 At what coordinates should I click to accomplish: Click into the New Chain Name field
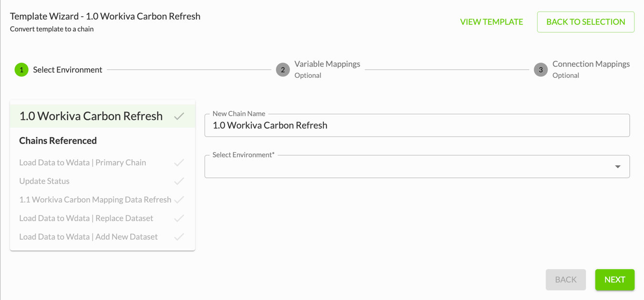[417, 125]
